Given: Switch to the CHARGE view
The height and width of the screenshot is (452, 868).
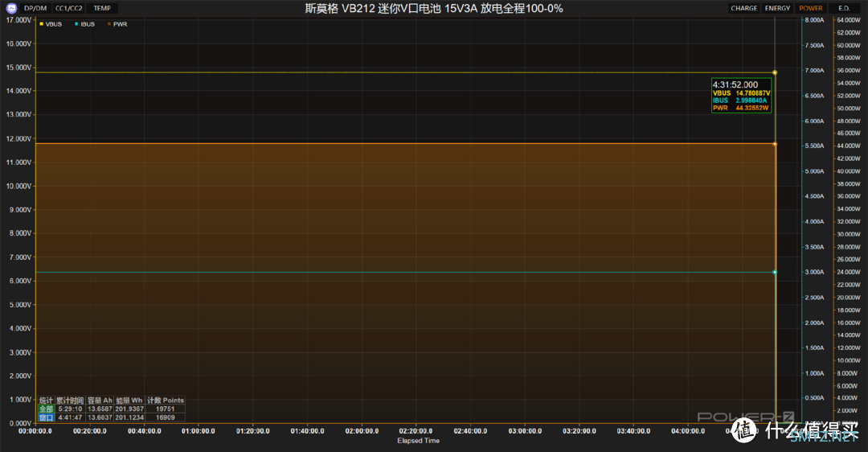Looking at the screenshot, I should pos(743,8).
